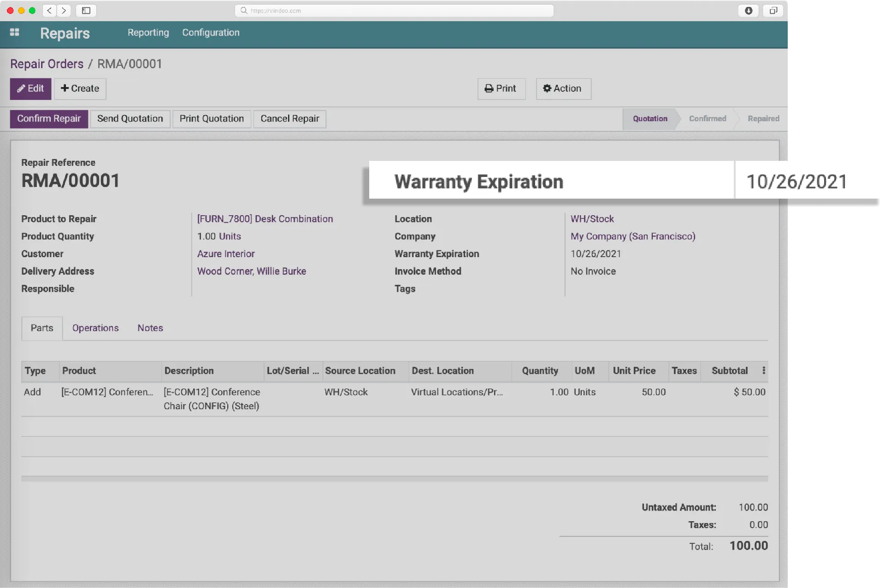Open the Configuration menu
Screen dimensions: 885x588
(x=211, y=31)
